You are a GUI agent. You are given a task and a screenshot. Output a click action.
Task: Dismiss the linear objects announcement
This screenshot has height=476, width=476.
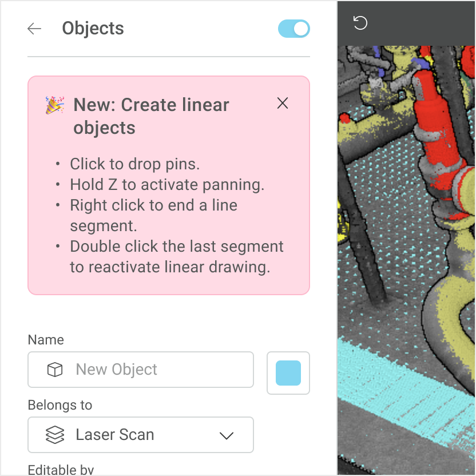point(282,104)
